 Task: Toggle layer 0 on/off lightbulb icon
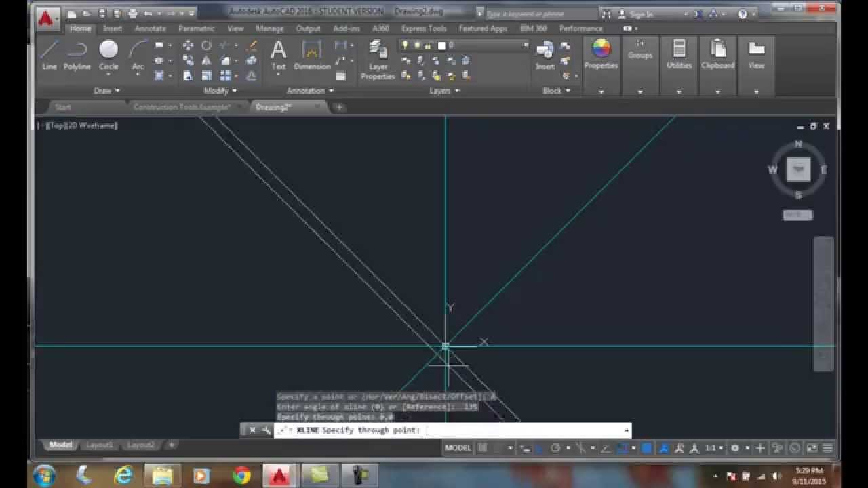[x=406, y=45]
